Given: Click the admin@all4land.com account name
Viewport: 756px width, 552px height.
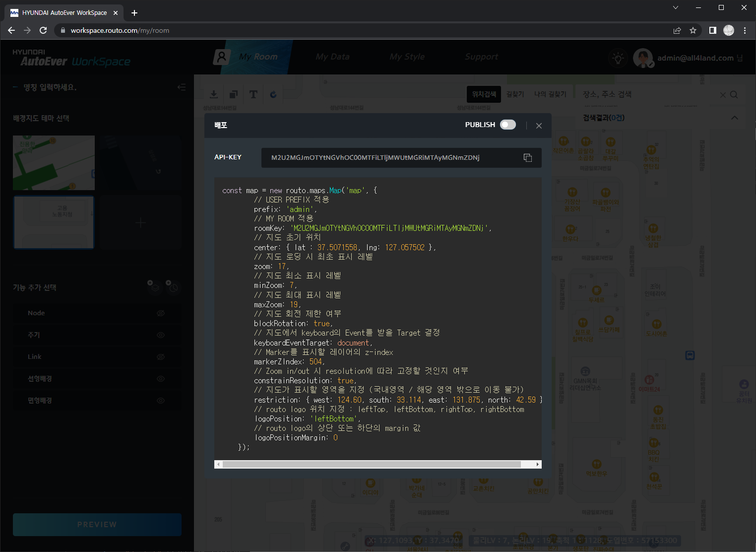Looking at the screenshot, I should (x=695, y=58).
